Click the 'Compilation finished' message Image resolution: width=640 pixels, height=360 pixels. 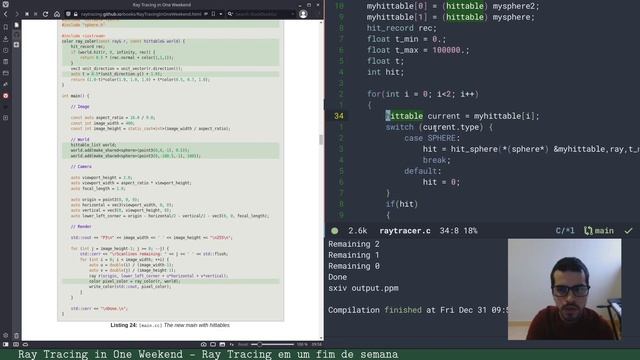click(x=375, y=310)
